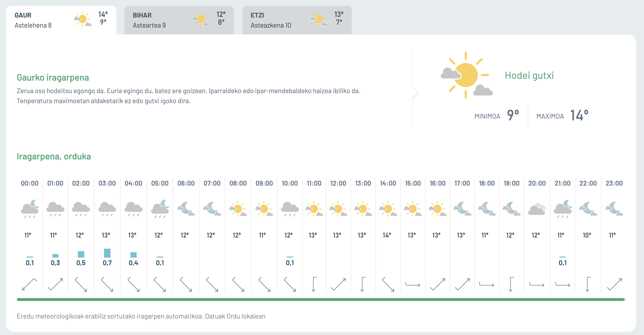Viewport: 644px width, 335px height.
Task: Click the 19:00 downward wind arrow
Action: click(511, 284)
